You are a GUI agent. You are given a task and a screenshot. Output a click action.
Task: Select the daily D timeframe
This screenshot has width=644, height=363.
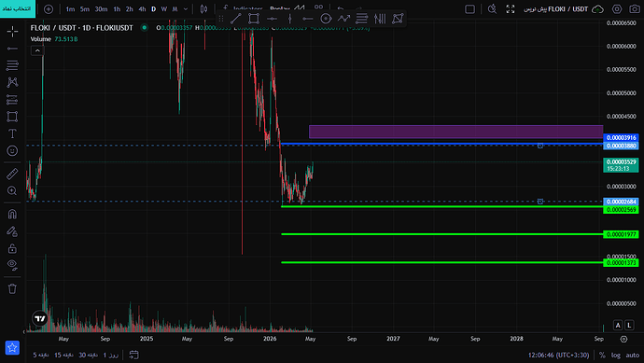click(154, 9)
